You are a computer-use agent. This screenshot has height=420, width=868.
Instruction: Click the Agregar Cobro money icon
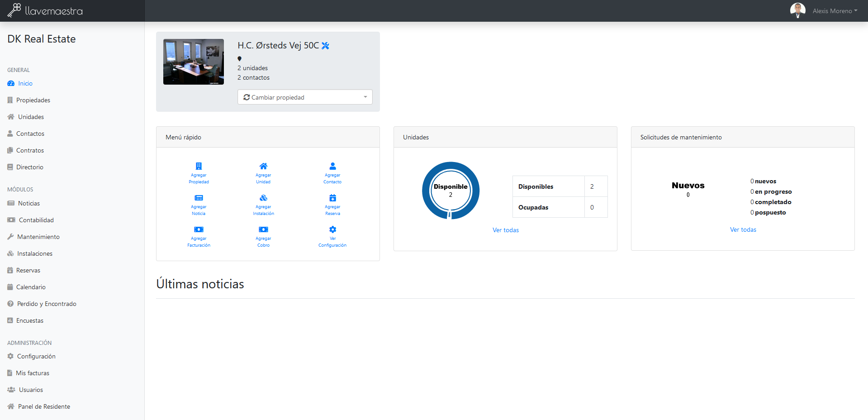coord(263,229)
